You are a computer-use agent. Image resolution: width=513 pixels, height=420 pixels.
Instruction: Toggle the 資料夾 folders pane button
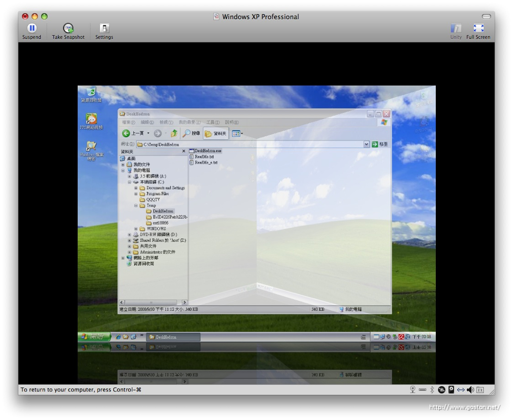[x=215, y=133]
